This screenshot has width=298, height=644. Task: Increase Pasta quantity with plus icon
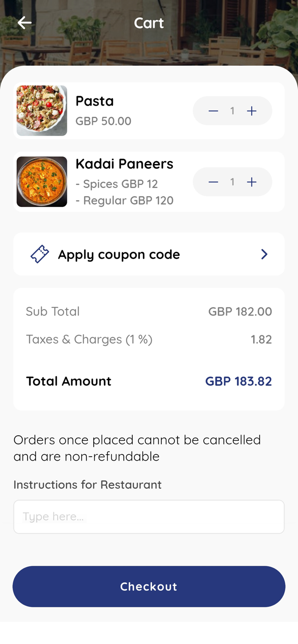[252, 110]
